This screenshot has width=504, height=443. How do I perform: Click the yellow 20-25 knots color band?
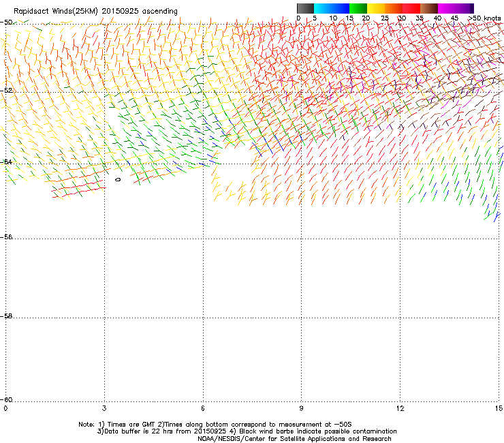click(376, 8)
